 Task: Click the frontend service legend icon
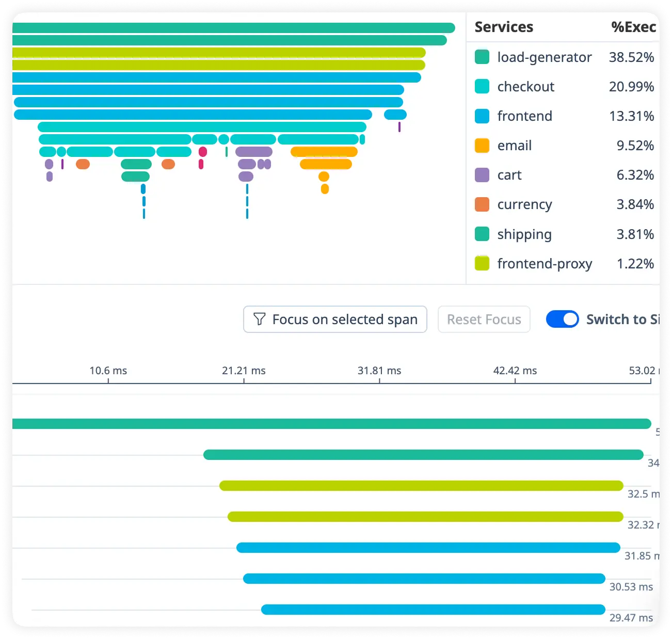482,116
